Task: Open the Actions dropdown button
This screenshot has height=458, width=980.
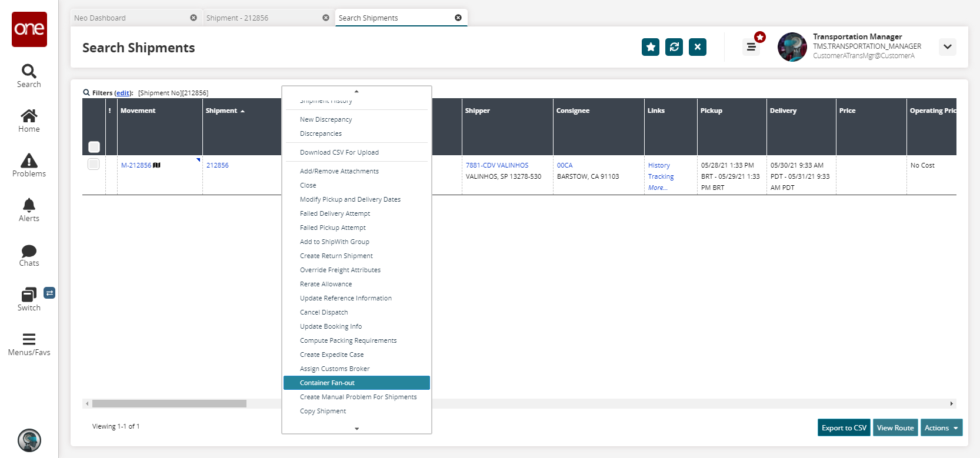Action: [941, 427]
